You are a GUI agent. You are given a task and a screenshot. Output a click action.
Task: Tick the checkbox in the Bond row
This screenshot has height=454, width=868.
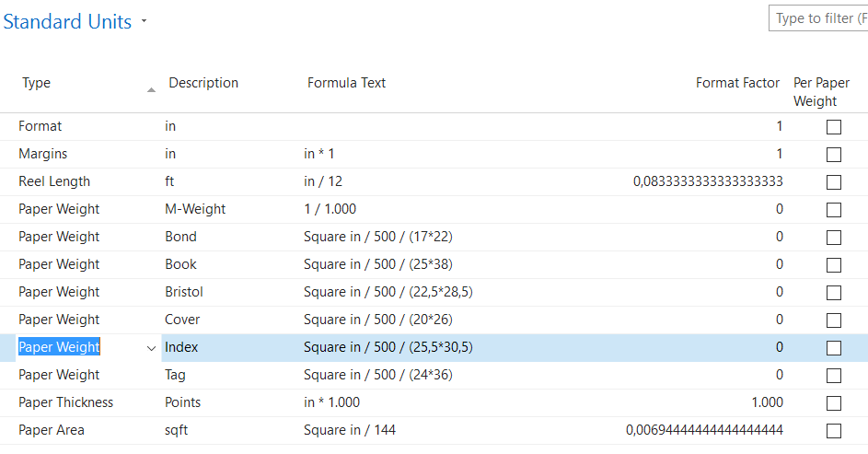[x=833, y=238]
